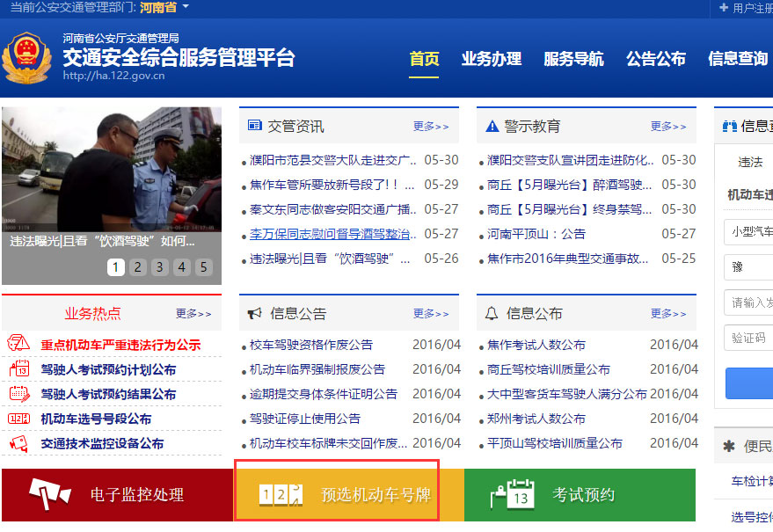Viewport: 773px width, 532px height.
Task: Click the camera icon for 电子监控处理
Action: 49,495
